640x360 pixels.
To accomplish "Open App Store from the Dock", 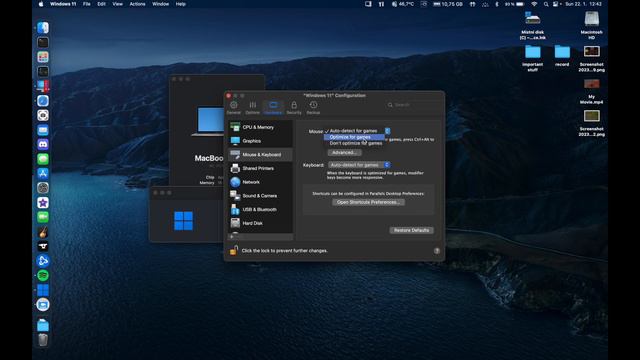I will [43, 173].
